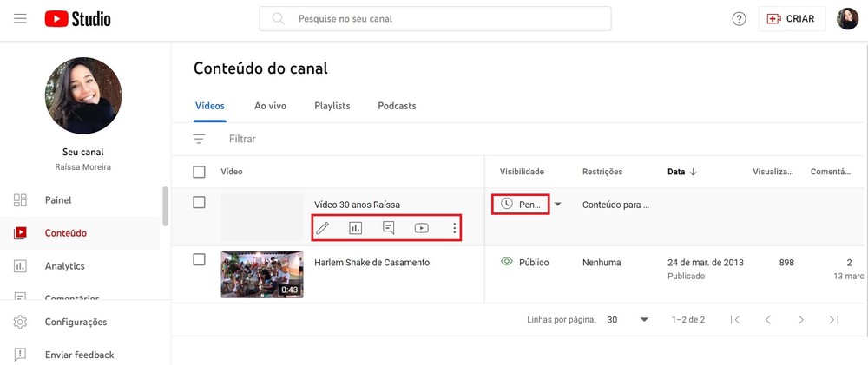Click the Conteúdo para ... restriction text

615,205
